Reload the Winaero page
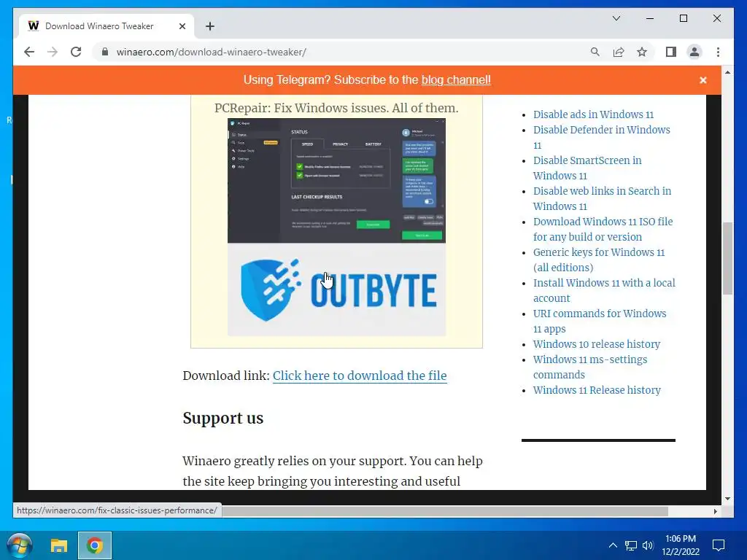The width and height of the screenshot is (747, 560). (x=76, y=52)
